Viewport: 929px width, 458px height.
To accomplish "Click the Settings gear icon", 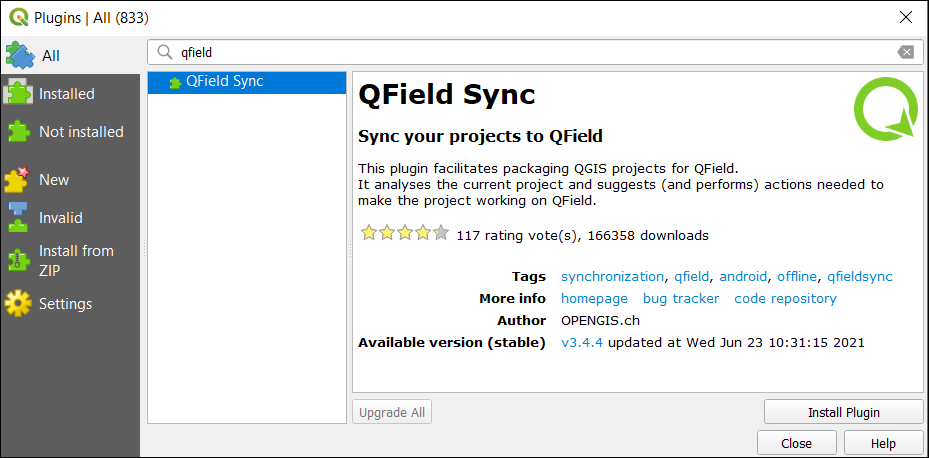I will pos(18,304).
